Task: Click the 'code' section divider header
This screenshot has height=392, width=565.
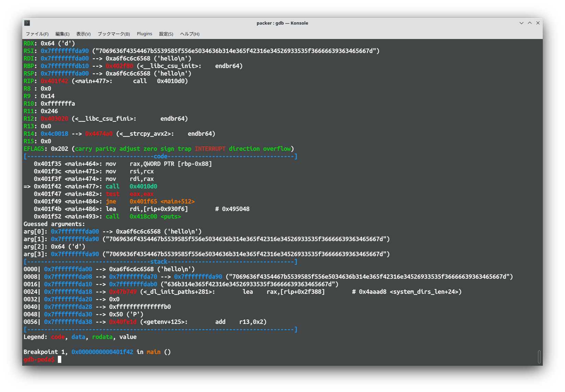Action: point(160,156)
